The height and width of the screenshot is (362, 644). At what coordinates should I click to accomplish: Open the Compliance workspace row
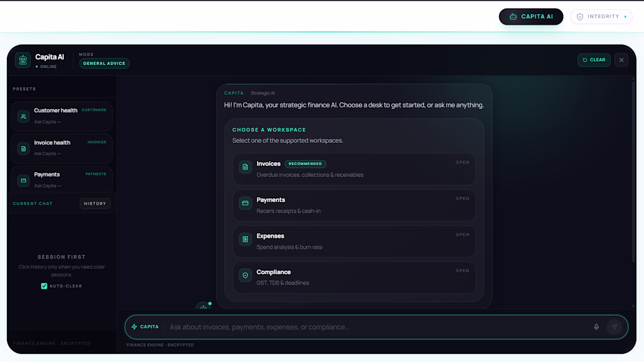coord(354,277)
